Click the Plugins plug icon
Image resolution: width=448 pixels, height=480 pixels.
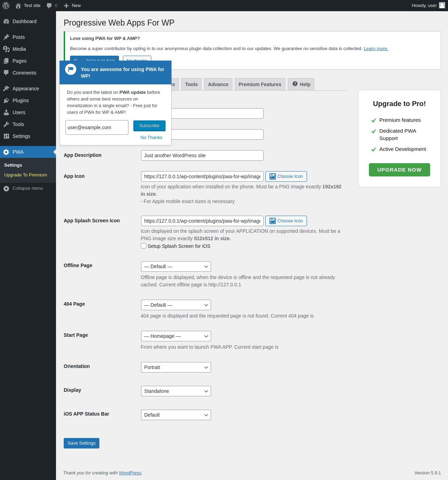(6, 100)
